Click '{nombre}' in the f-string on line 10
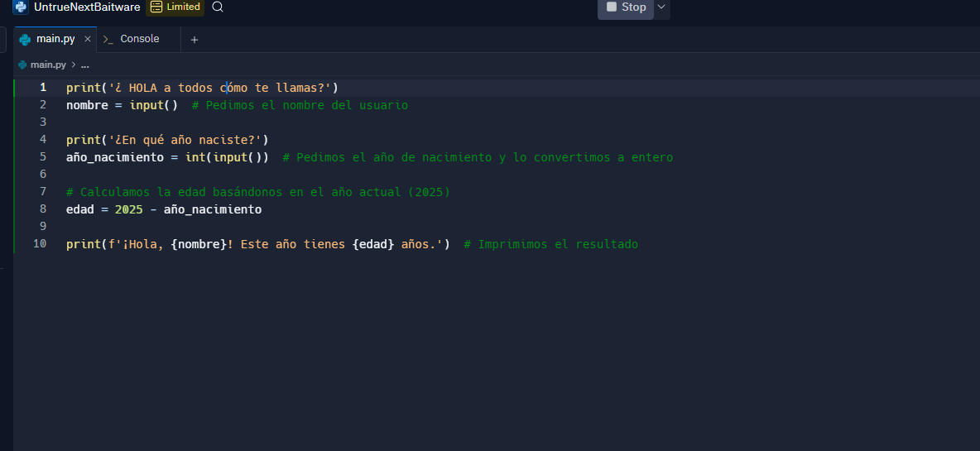The height and width of the screenshot is (451, 980). tap(199, 244)
